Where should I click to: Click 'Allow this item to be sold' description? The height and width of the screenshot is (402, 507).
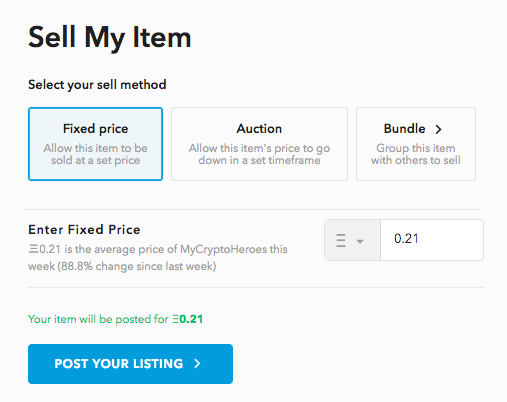[x=95, y=154]
